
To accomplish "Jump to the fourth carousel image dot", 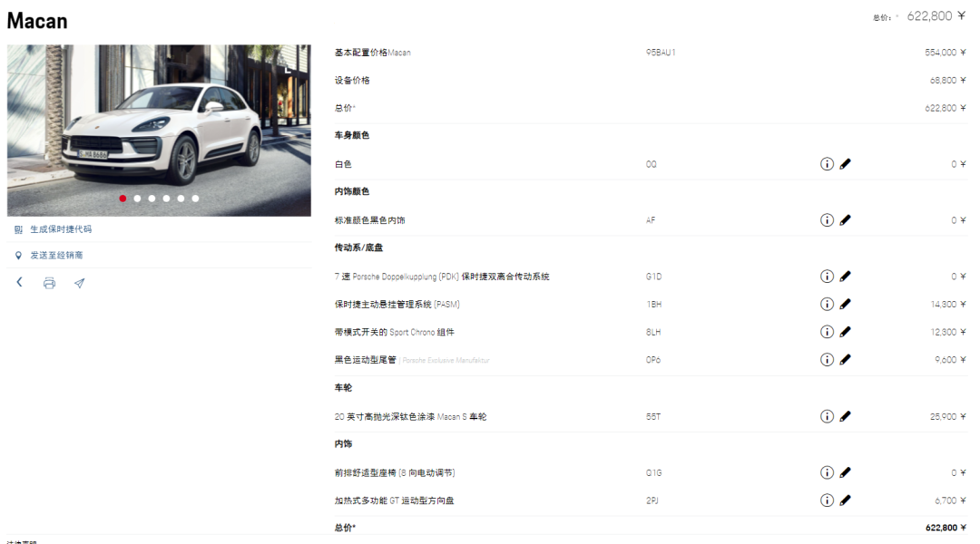I will (166, 199).
